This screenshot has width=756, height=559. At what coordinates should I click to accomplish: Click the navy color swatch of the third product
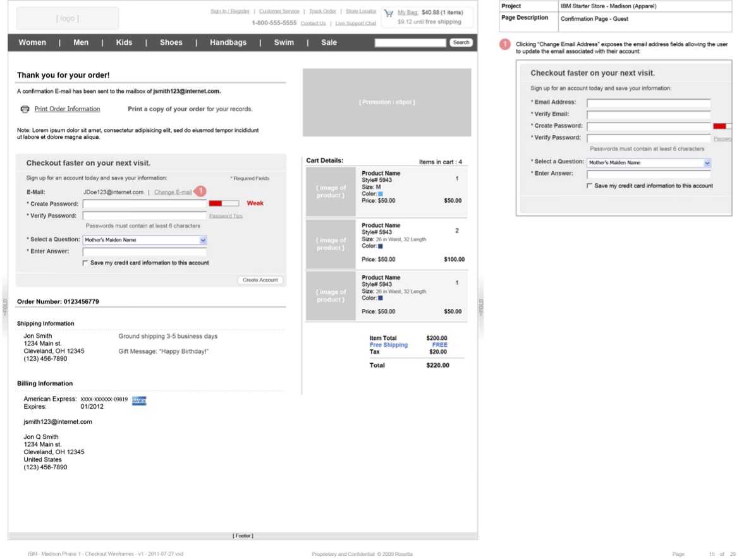point(381,298)
